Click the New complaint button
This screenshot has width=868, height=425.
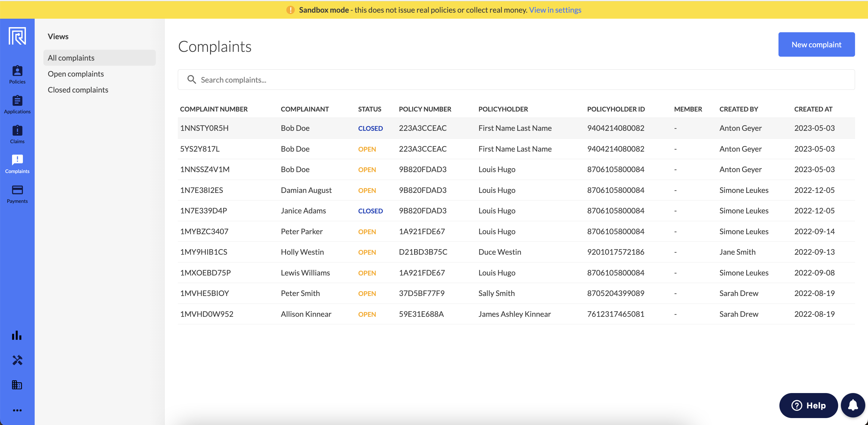(816, 45)
